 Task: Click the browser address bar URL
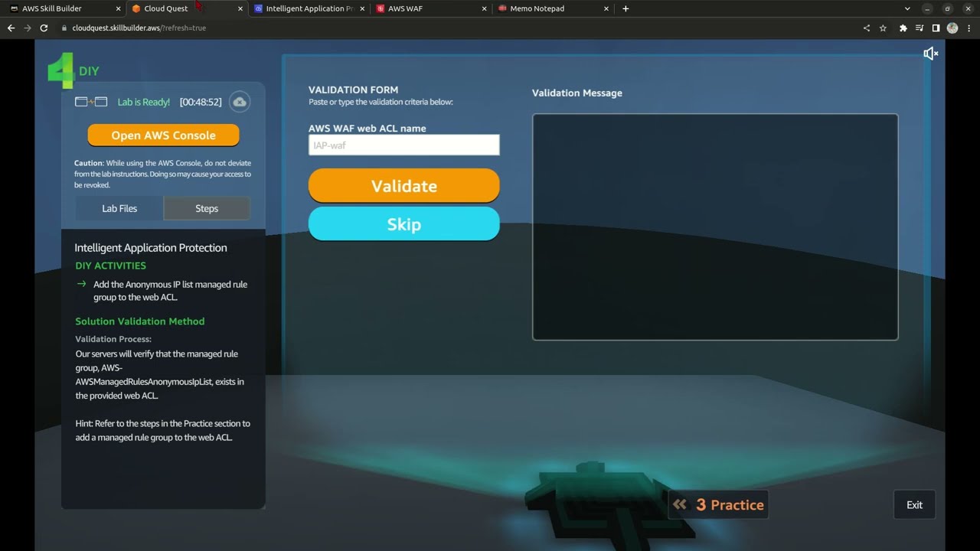(x=139, y=28)
